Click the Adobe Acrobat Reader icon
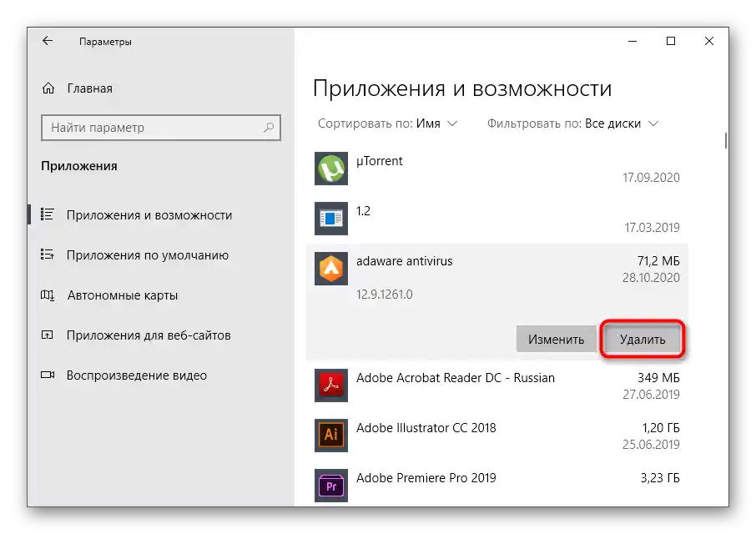 coord(331,385)
